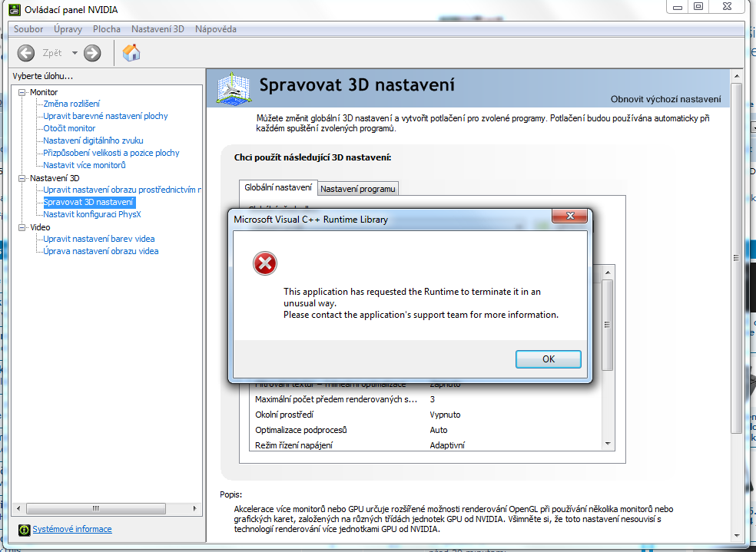
Task: Click Zpět back button label
Action: [x=52, y=53]
